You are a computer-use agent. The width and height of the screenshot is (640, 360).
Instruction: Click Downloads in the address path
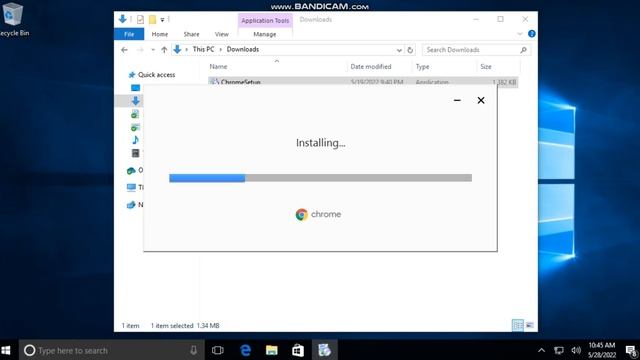(x=242, y=49)
